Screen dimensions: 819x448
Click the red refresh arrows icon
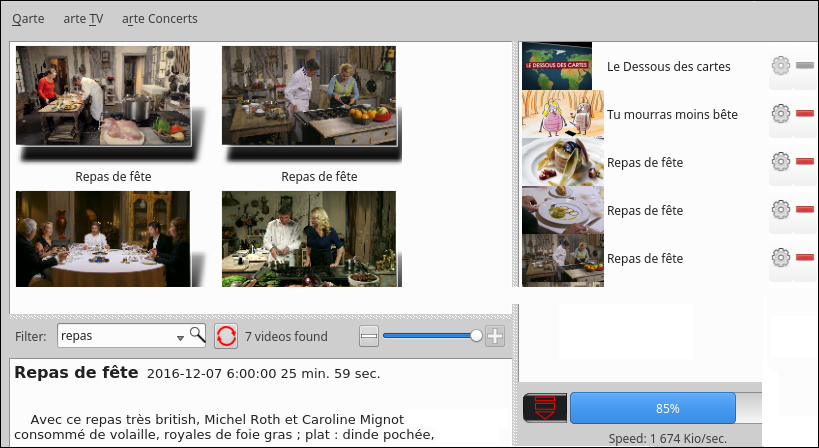click(226, 336)
